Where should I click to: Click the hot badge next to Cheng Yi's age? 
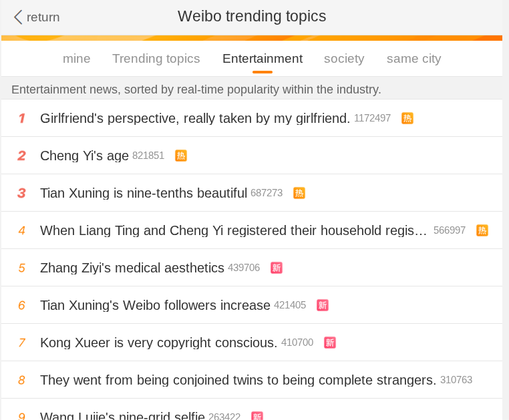(181, 156)
